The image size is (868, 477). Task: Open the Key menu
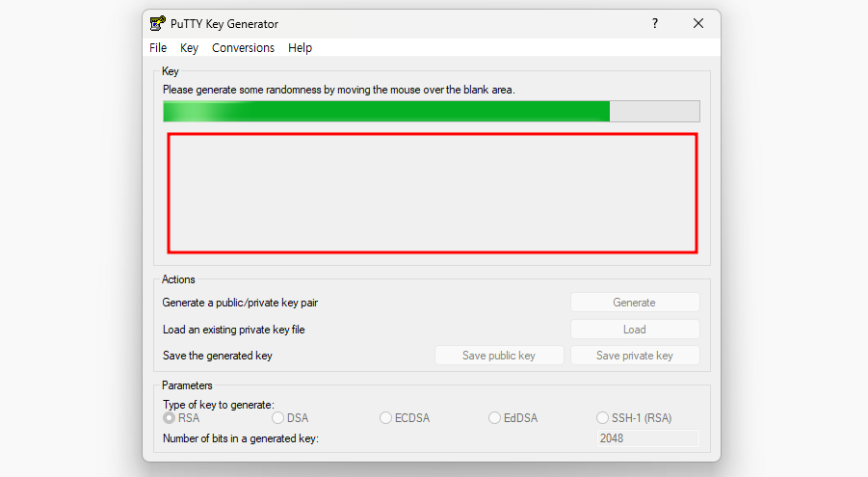pos(189,47)
